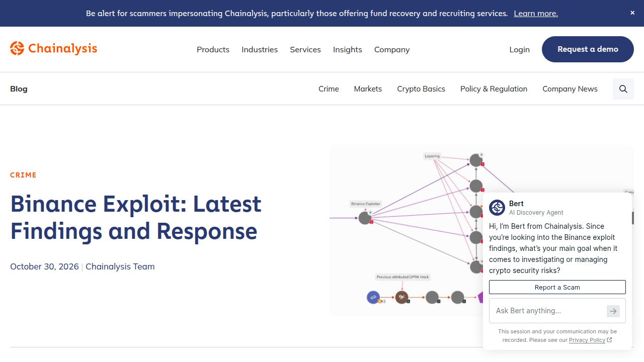
Task: Click Bert's chat avatar icon
Action: coord(497,208)
